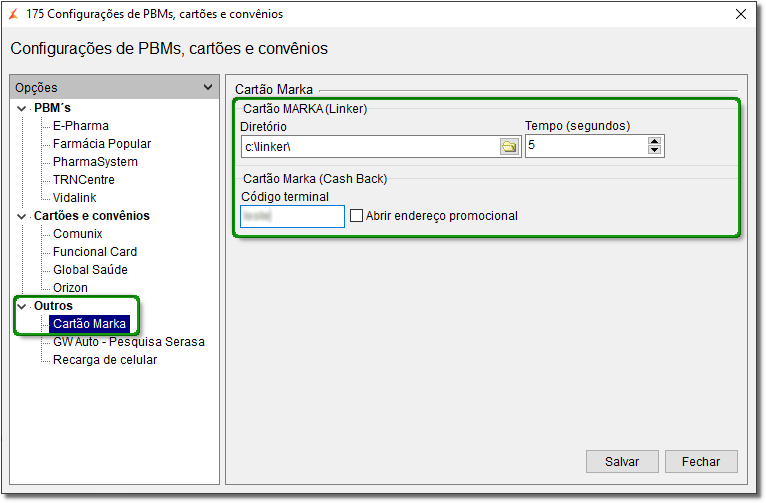The height and width of the screenshot is (503, 766).
Task: Collapse Cartões e convênios tree group
Action: coord(21,216)
